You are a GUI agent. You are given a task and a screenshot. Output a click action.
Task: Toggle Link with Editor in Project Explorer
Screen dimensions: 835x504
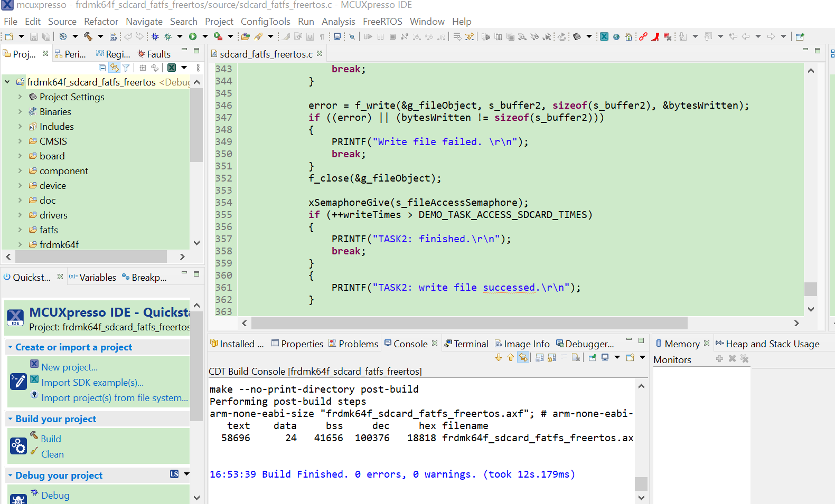pyautogui.click(x=114, y=68)
